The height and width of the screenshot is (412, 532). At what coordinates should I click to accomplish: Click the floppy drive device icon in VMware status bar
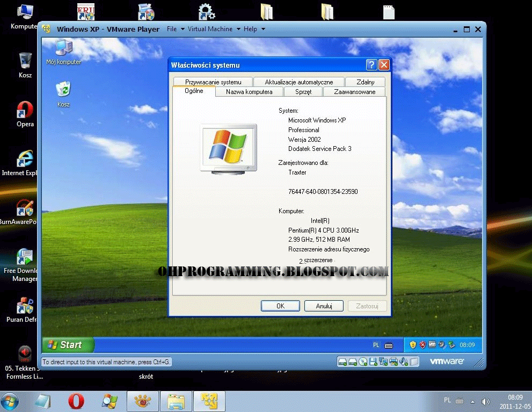click(373, 362)
